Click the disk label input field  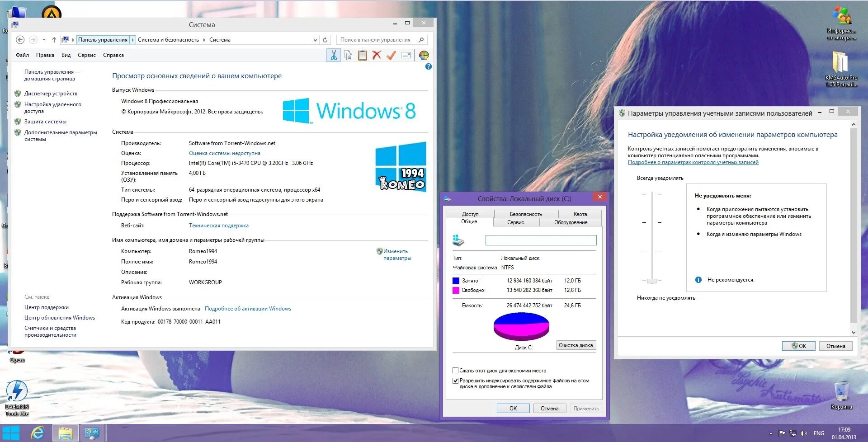click(541, 240)
